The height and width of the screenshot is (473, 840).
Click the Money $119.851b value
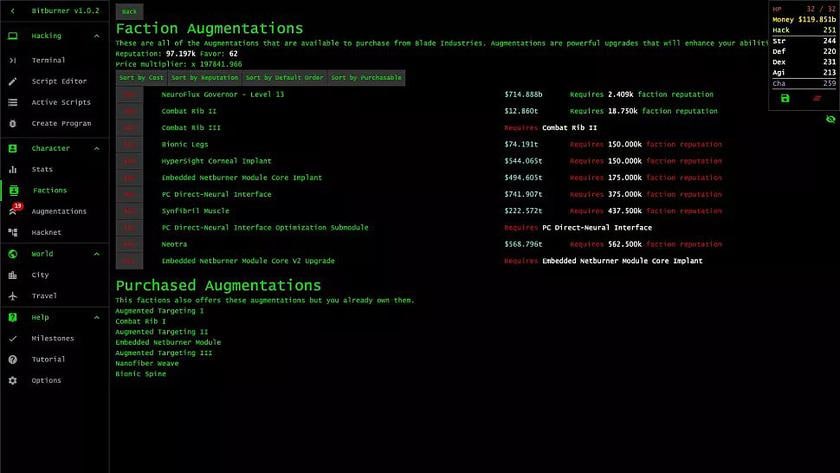(816, 19)
